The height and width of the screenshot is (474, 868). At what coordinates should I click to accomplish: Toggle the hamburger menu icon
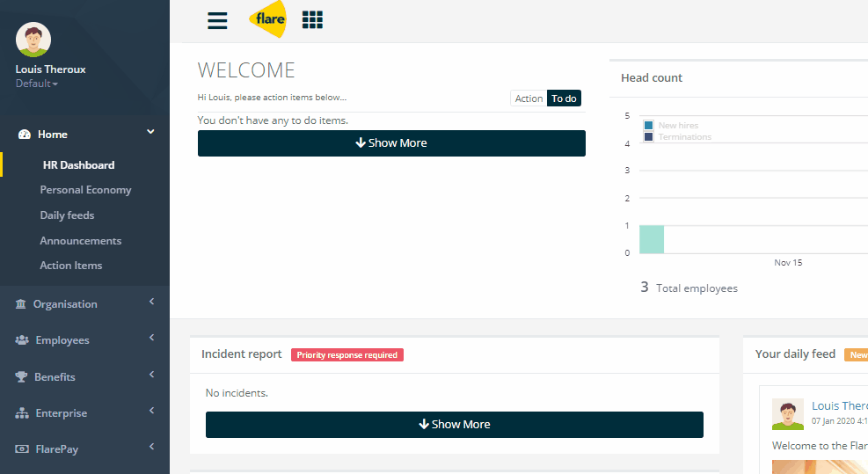click(217, 20)
